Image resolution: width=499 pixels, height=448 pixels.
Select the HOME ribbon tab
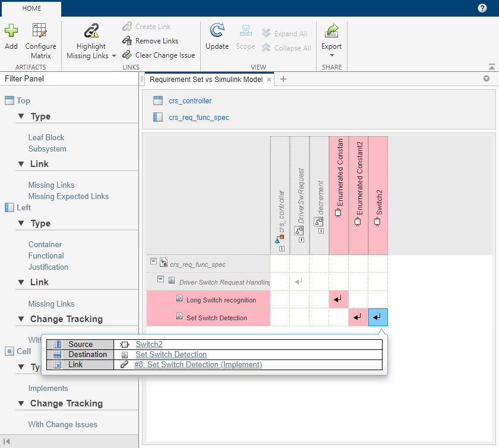coord(31,9)
